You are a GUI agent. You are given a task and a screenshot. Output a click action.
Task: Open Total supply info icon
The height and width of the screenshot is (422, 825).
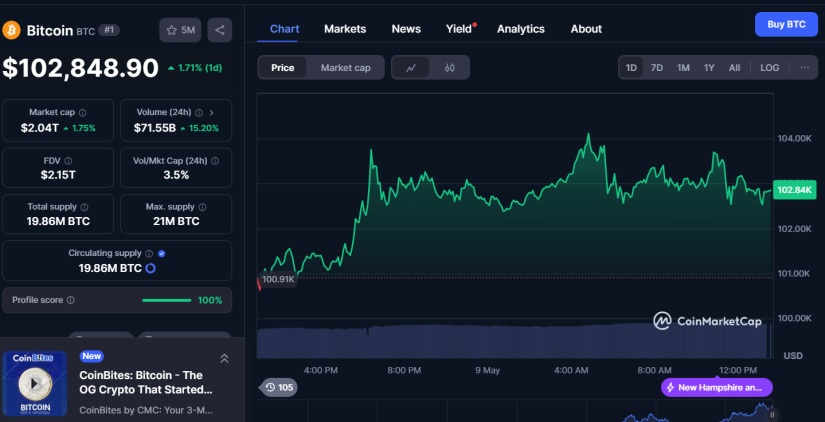84,207
